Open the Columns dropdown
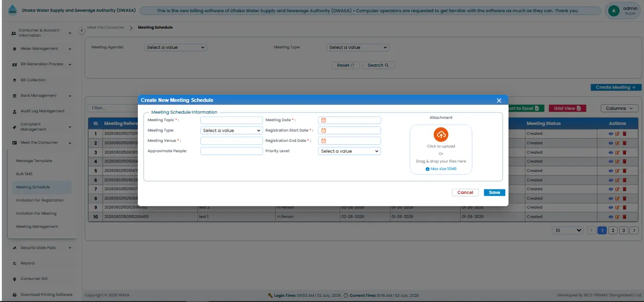The image size is (644, 302). [x=619, y=108]
